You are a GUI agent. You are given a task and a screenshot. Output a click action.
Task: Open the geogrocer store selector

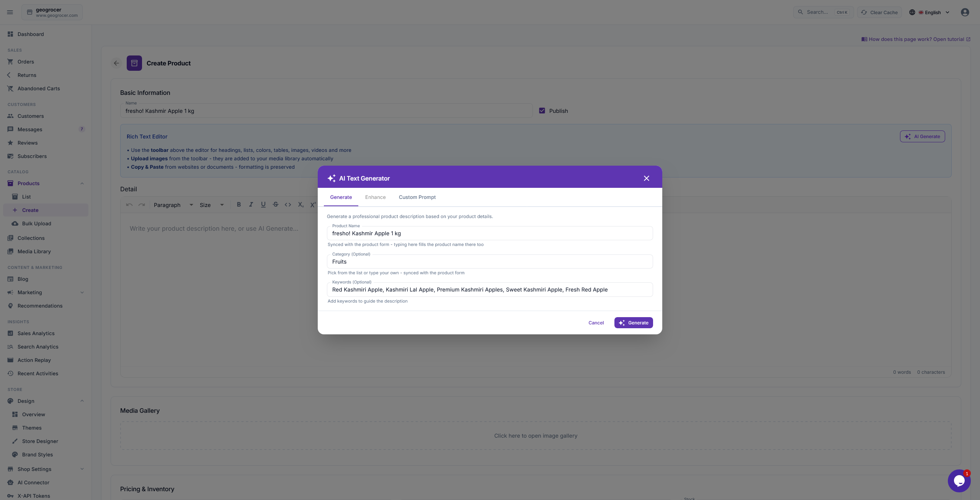(x=52, y=12)
